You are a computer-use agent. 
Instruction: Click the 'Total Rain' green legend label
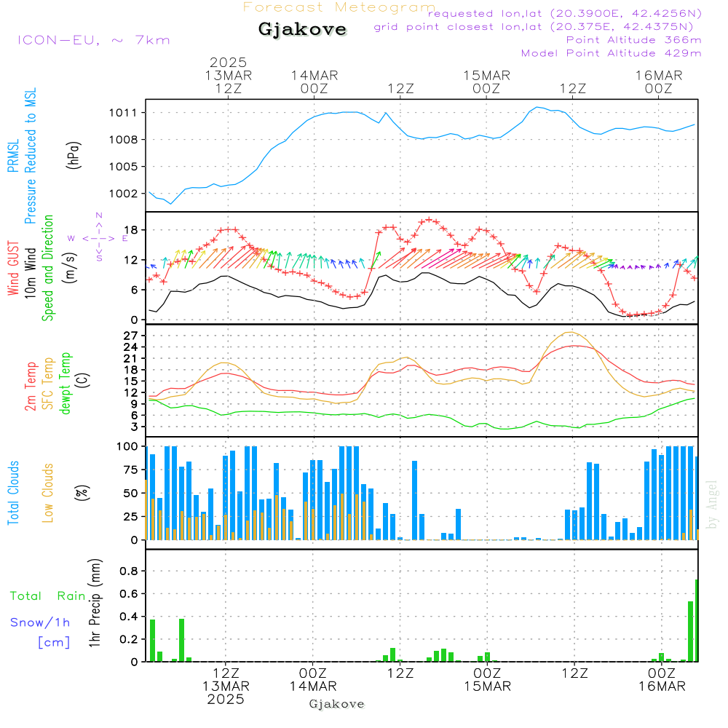48,596
